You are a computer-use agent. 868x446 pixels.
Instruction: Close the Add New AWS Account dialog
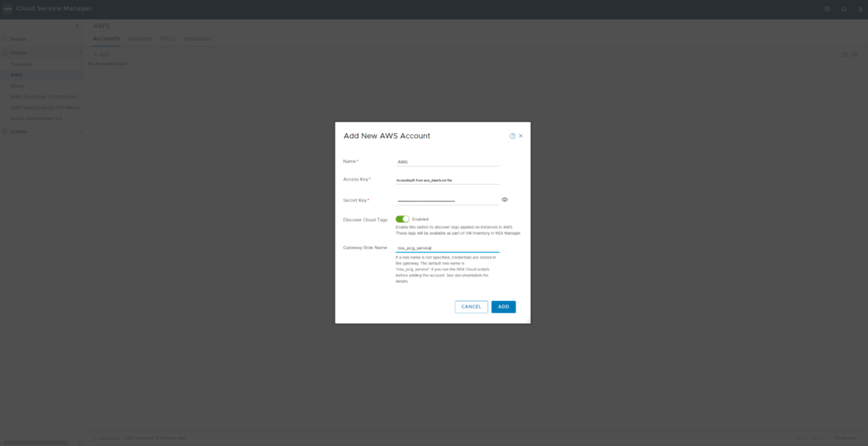coord(520,136)
